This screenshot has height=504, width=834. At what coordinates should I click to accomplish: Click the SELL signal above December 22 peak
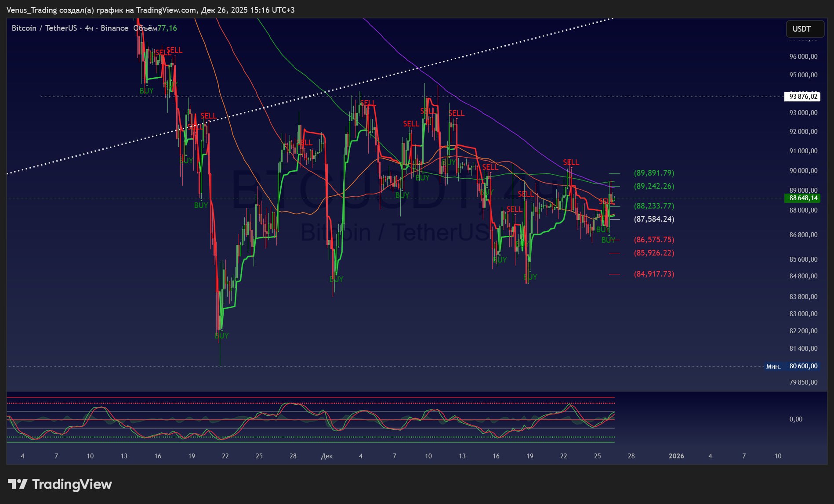tap(571, 162)
